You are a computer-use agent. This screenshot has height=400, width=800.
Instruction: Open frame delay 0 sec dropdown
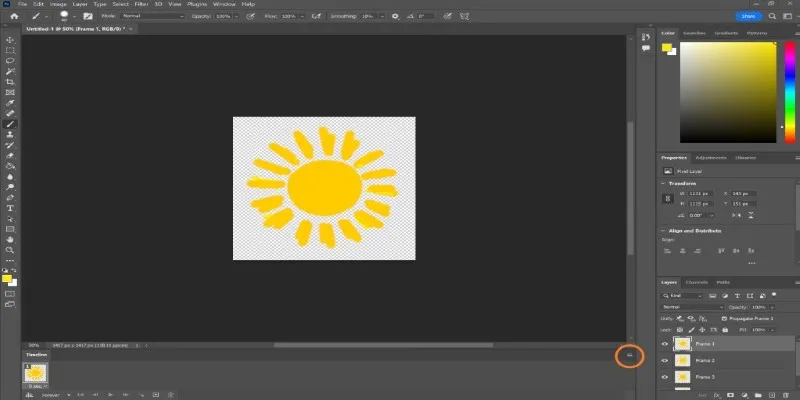37,386
